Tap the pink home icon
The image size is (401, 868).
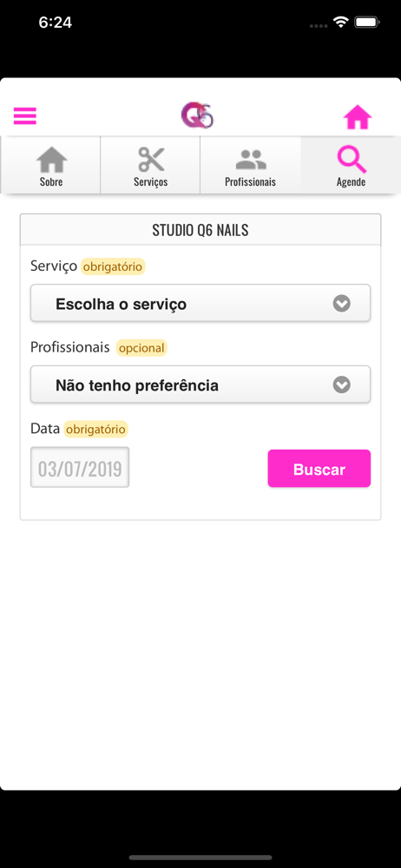tap(358, 117)
